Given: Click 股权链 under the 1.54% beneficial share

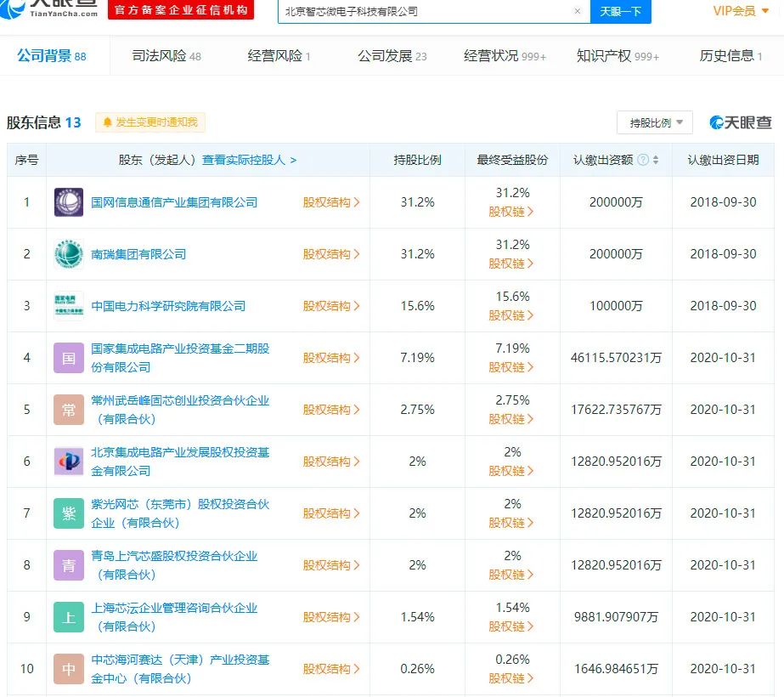Looking at the screenshot, I should click(511, 626).
